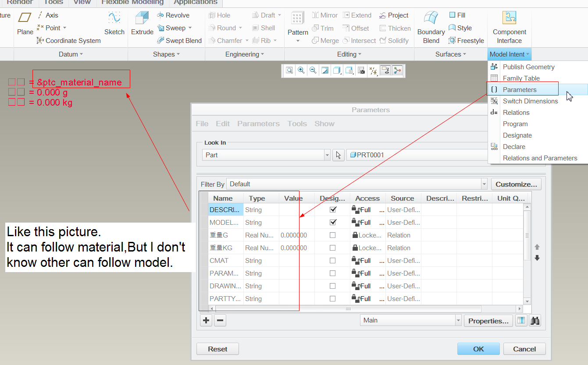Expand the Datum group dropdown
The image size is (588, 365).
point(71,54)
